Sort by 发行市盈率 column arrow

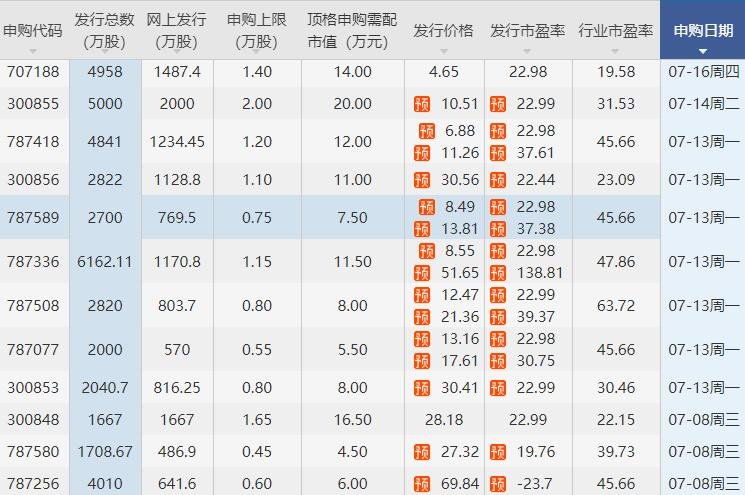tap(527, 51)
